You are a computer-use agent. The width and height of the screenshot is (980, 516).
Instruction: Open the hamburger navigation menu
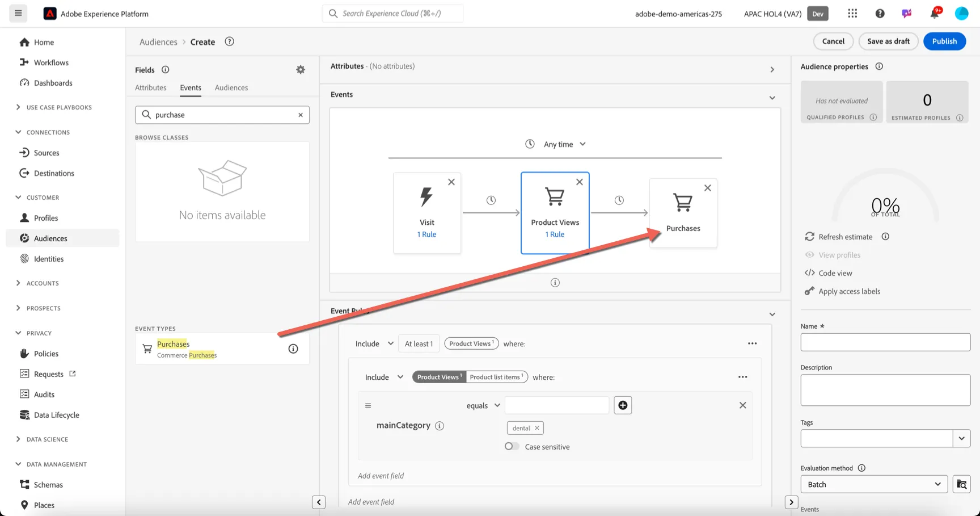[x=18, y=13]
